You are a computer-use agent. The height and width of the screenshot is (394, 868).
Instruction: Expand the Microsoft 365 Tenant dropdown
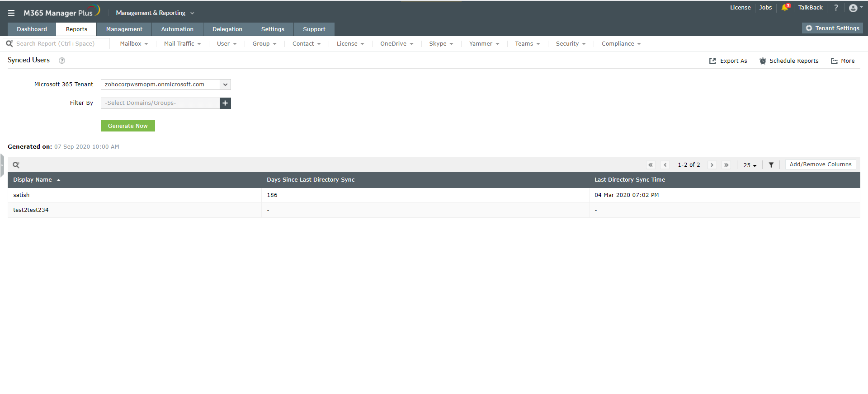coord(225,84)
